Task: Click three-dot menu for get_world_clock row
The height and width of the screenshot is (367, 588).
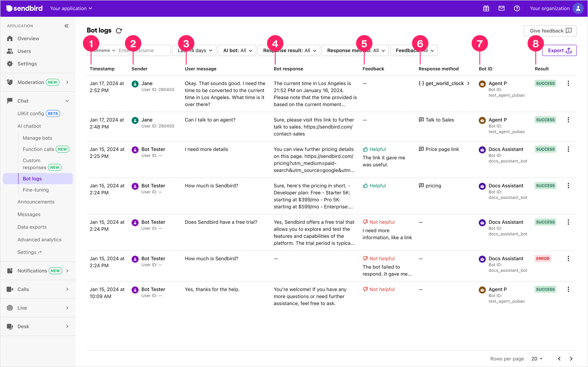Action: pyautogui.click(x=568, y=84)
